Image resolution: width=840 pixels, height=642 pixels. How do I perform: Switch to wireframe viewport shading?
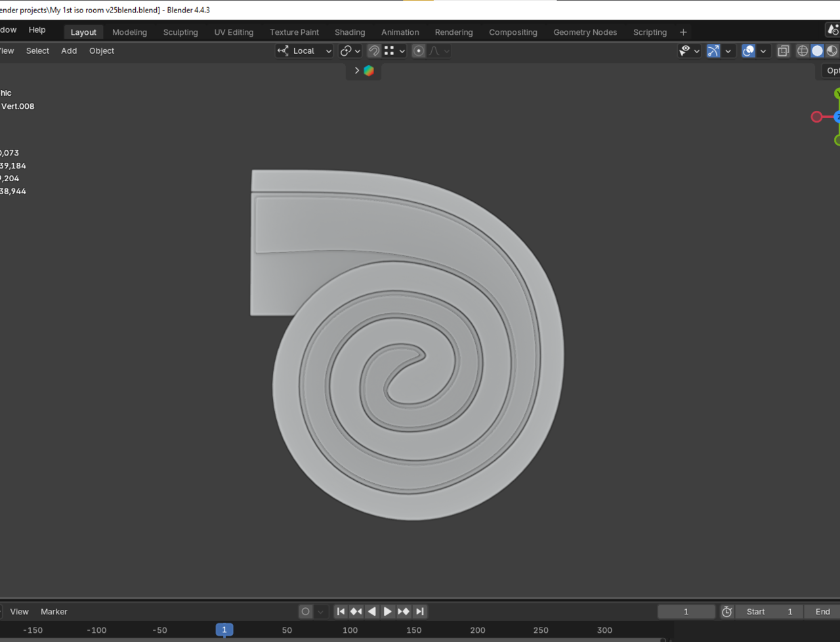802,51
